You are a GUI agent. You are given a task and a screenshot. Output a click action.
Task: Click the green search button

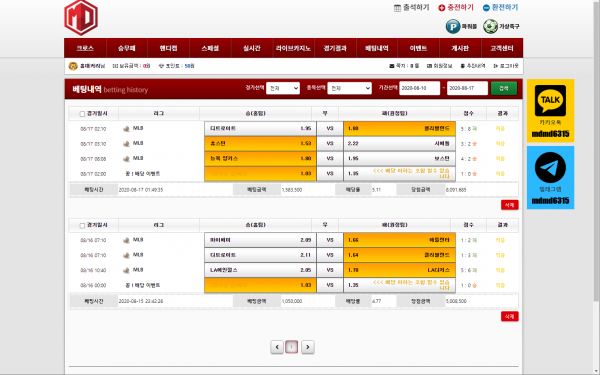(x=504, y=88)
